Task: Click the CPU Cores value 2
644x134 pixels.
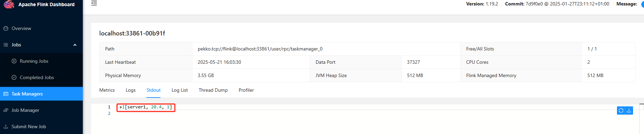Action: click(589, 62)
